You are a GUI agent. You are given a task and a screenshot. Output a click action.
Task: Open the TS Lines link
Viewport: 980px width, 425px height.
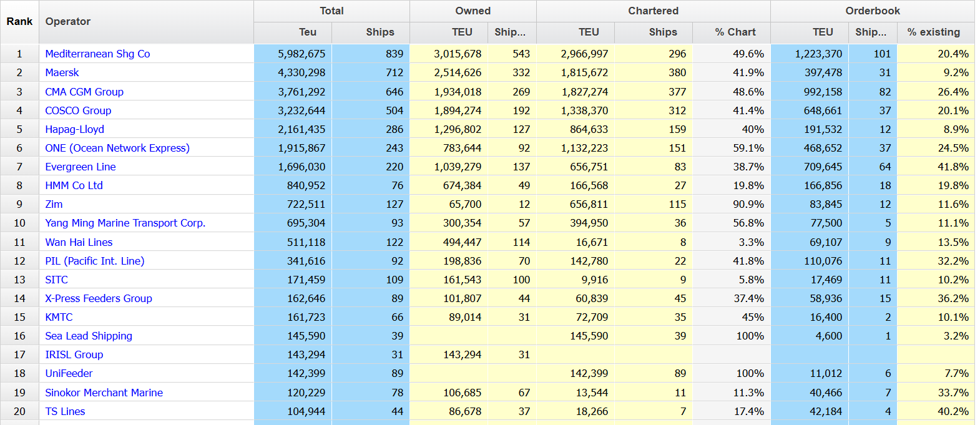point(65,411)
